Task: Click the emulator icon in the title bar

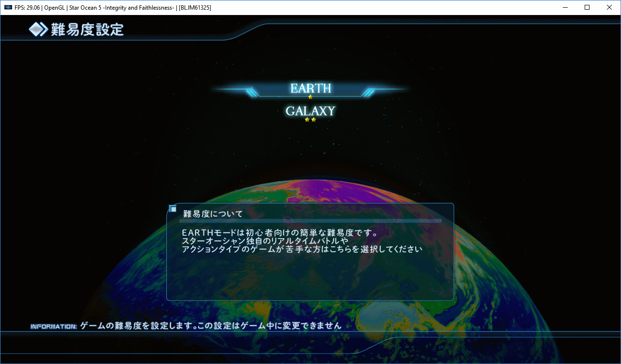Action: pyautogui.click(x=8, y=7)
